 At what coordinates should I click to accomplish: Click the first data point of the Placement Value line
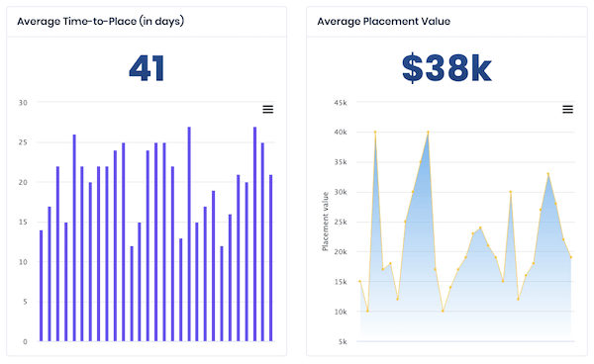[x=360, y=281]
